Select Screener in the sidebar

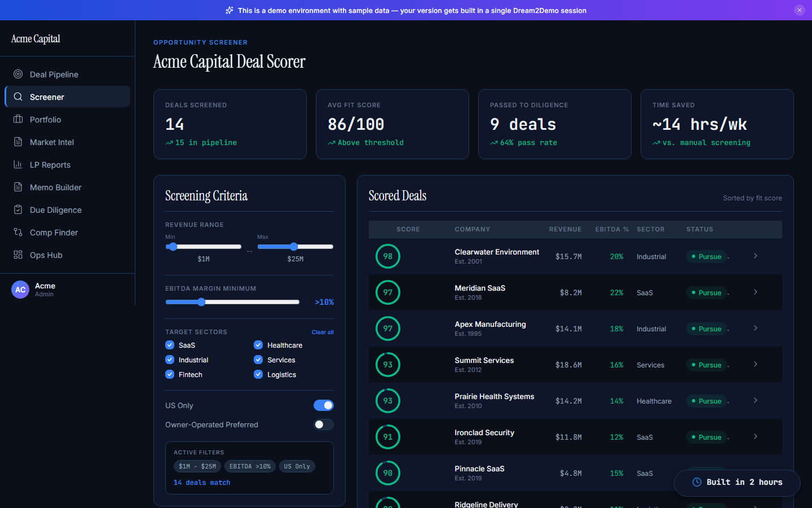pyautogui.click(x=47, y=97)
